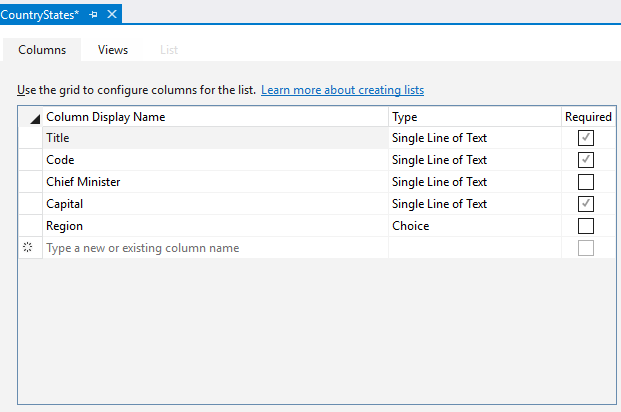The image size is (621, 412).
Task: Open Type dropdown for Chief Minister row
Action: click(x=474, y=182)
